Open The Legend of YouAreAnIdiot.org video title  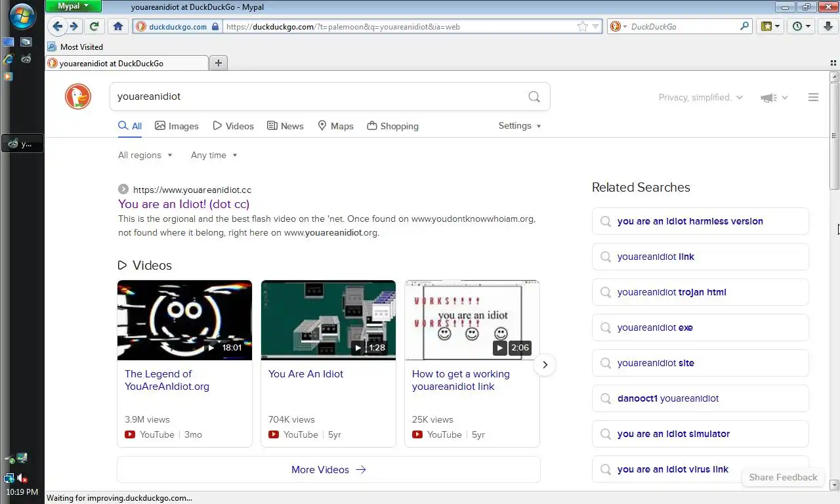167,380
